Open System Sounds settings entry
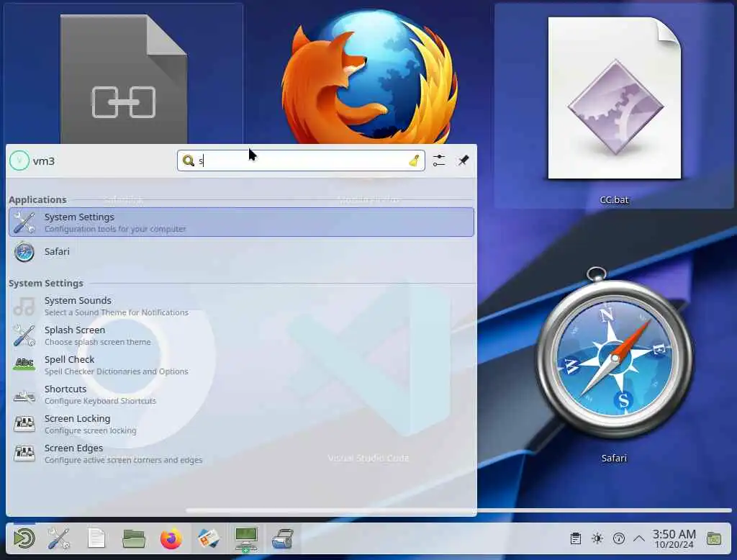 coord(241,306)
